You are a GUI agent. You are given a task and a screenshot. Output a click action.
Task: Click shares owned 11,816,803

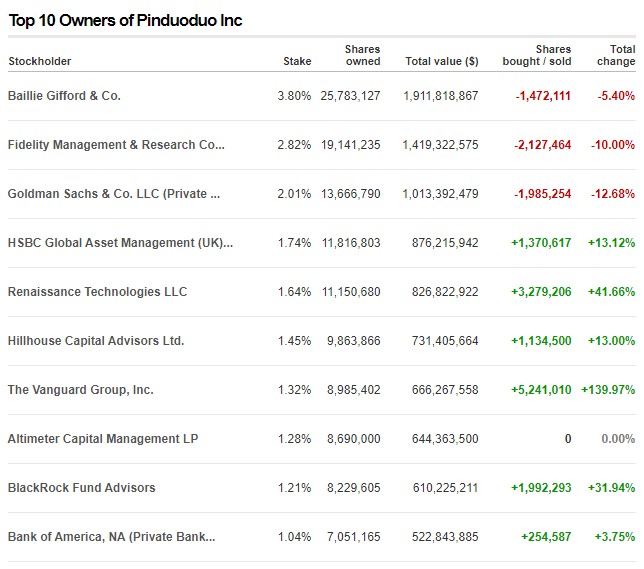click(x=351, y=242)
